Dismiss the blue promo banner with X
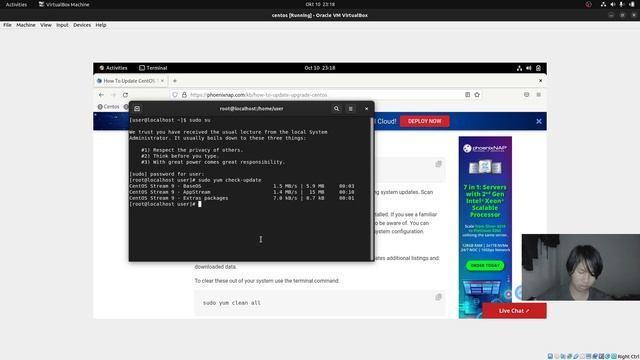 coord(539,121)
